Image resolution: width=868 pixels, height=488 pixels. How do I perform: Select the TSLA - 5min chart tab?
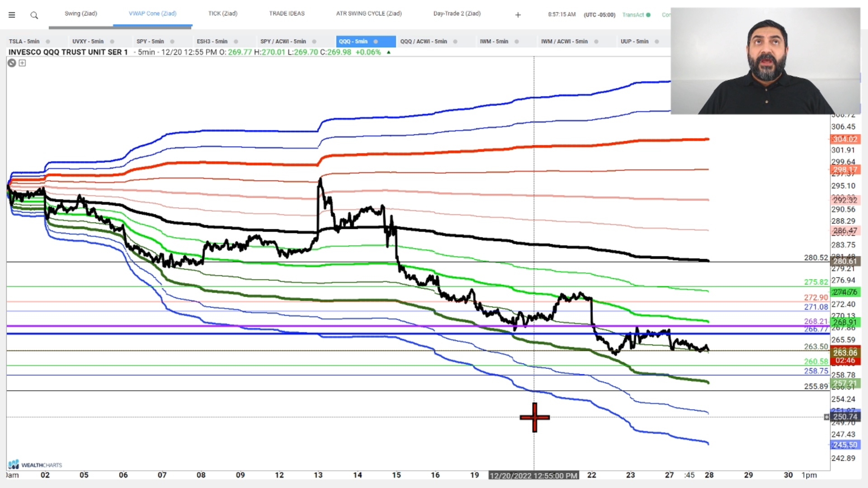[x=24, y=42]
